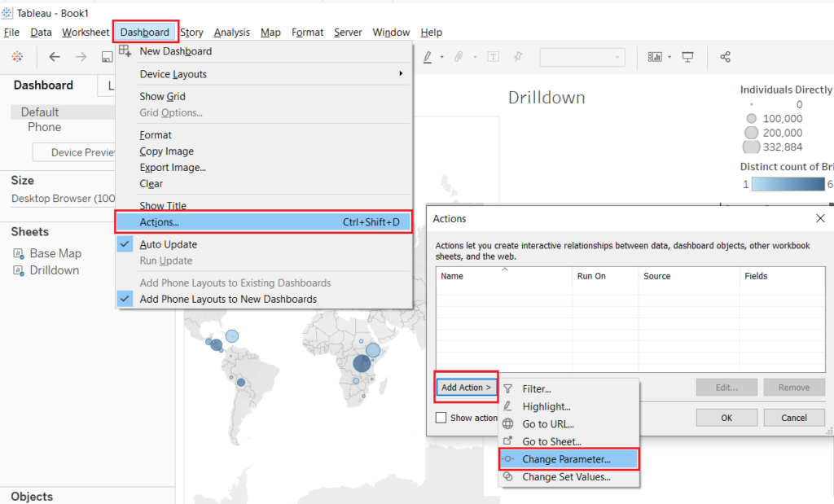Screen dimensions: 834x504
Task: Click the Add Action > button
Action: (466, 388)
